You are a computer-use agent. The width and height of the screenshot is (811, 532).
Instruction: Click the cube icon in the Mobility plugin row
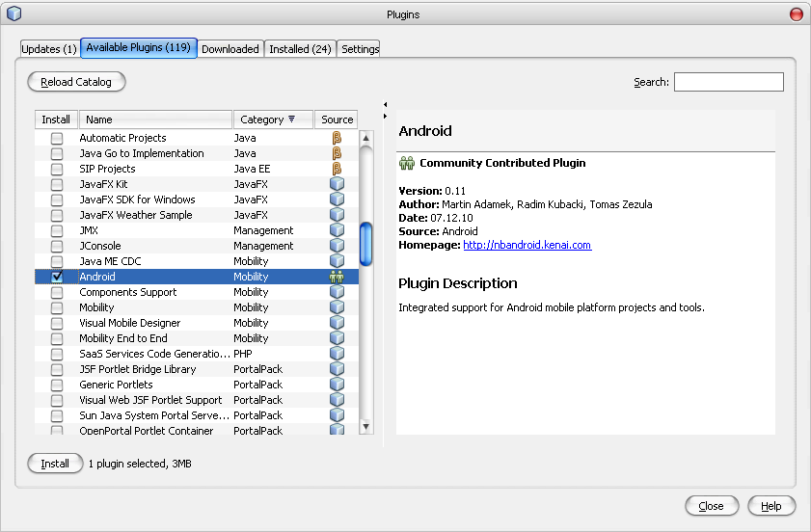[337, 307]
